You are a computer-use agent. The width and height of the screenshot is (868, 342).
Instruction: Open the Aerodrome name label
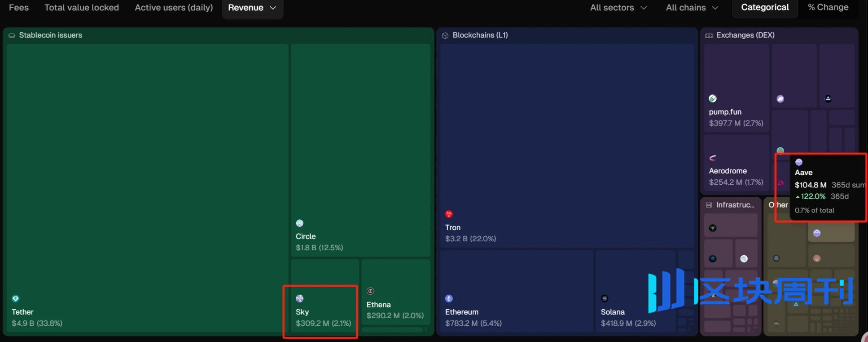(728, 171)
